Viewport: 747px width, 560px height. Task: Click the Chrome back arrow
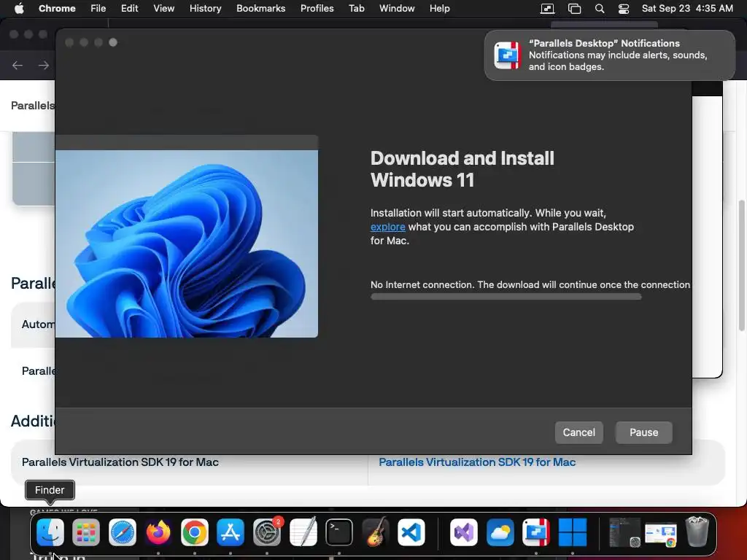18,65
